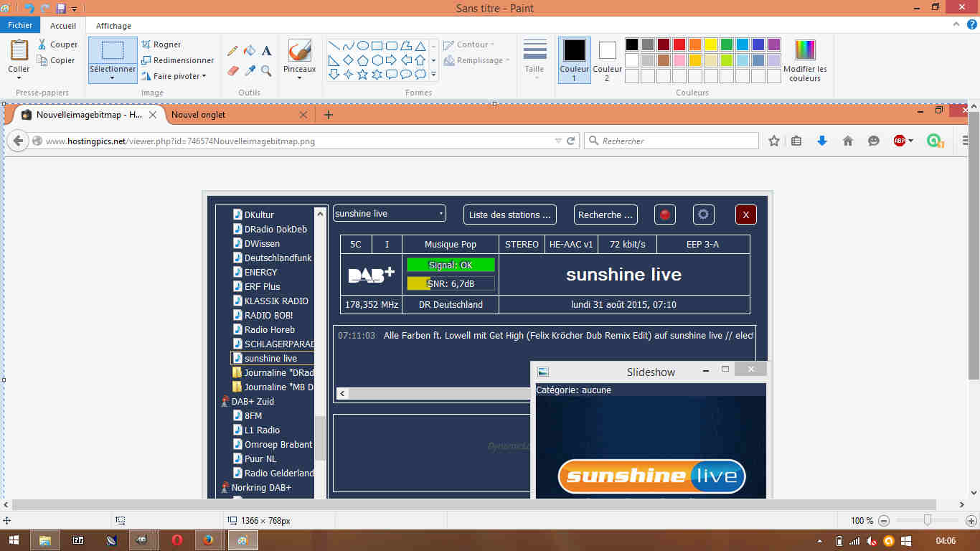Pick the Oval shape in Formes
The width and height of the screenshot is (980, 551).
(363, 46)
